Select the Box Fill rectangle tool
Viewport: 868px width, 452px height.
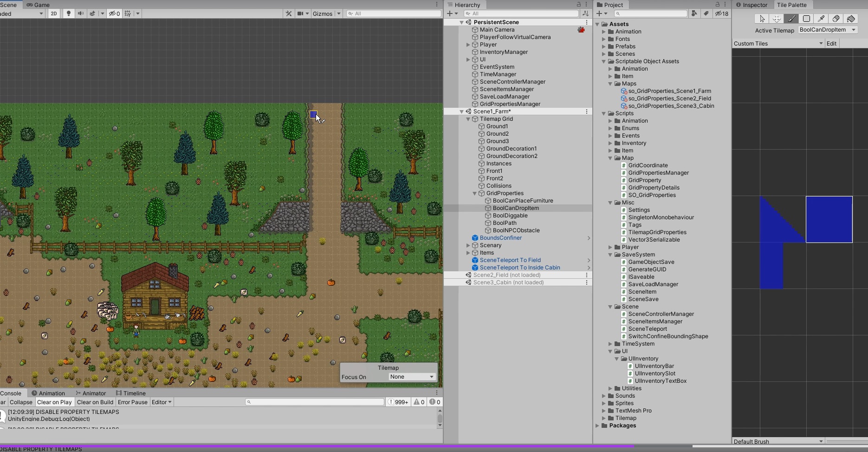coord(806,19)
